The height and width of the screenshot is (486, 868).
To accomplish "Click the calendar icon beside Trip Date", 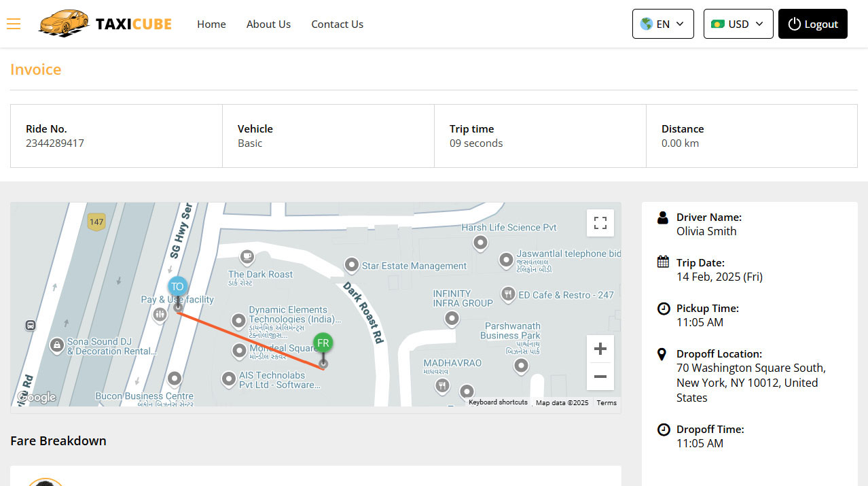I will point(662,262).
